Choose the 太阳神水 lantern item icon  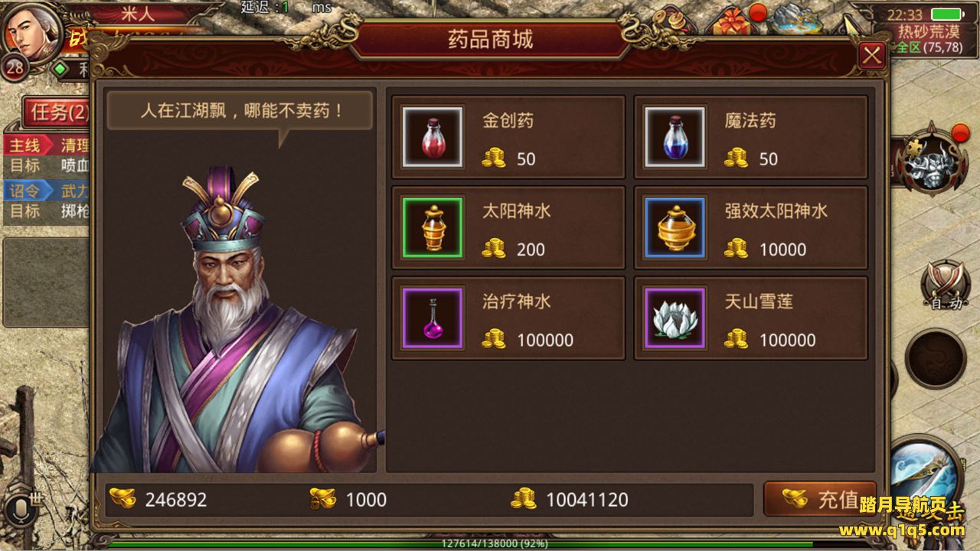[x=432, y=227]
